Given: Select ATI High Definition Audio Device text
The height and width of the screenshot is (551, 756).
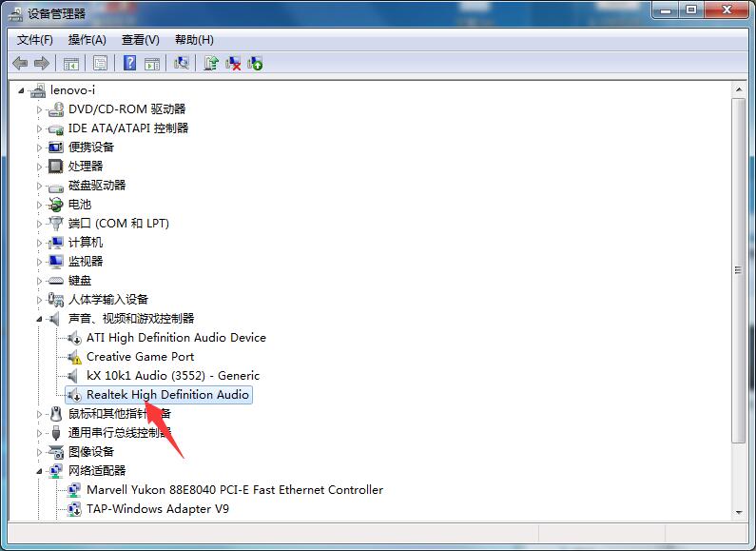Looking at the screenshot, I should click(176, 338).
